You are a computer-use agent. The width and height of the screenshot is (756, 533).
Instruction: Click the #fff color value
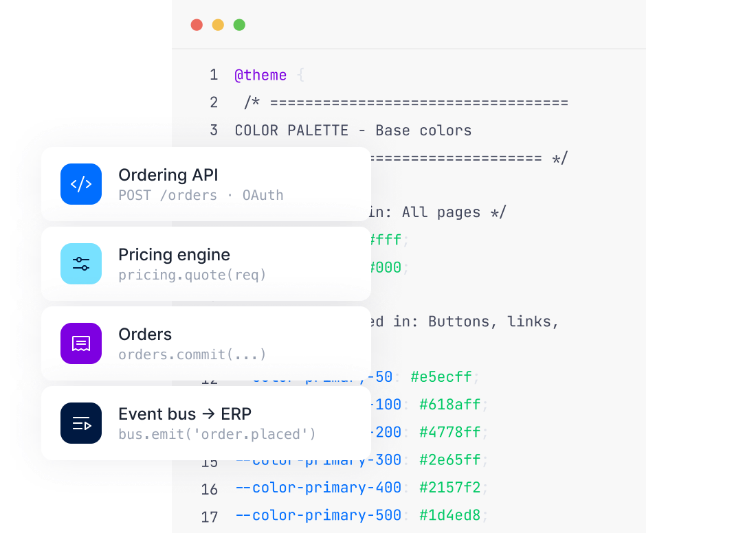386,240
